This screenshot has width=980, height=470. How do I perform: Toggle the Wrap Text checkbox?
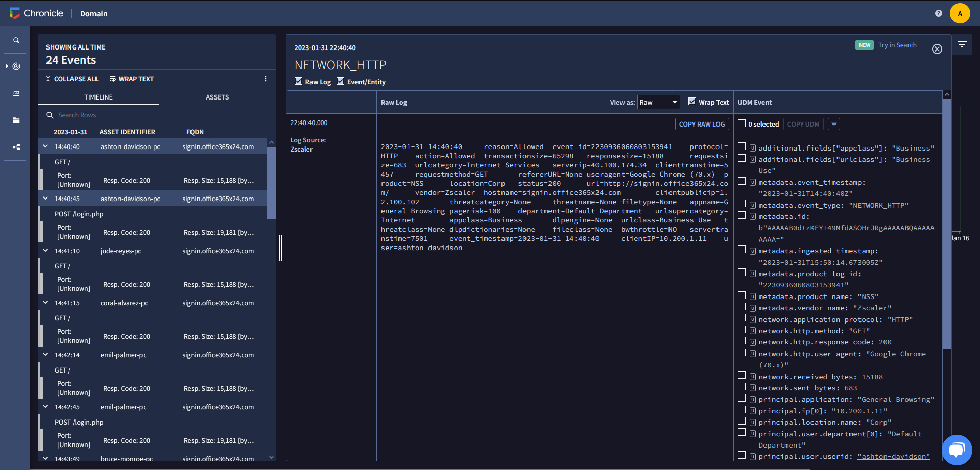click(692, 102)
